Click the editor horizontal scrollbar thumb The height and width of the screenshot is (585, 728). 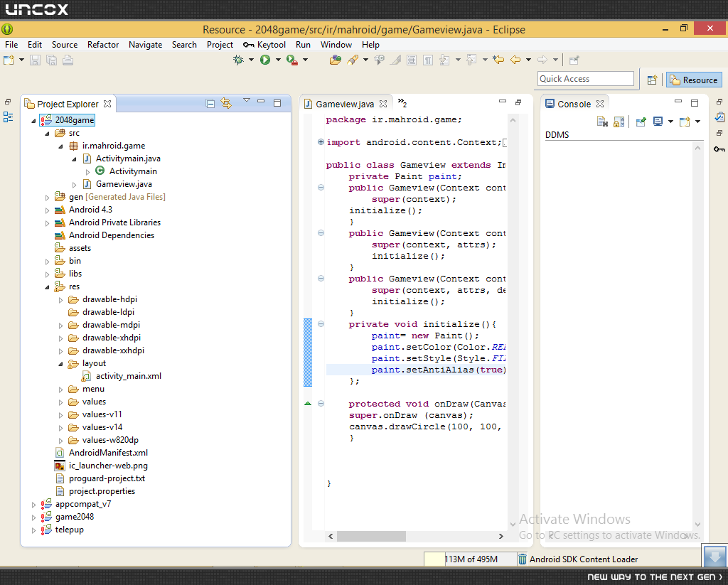click(x=371, y=536)
